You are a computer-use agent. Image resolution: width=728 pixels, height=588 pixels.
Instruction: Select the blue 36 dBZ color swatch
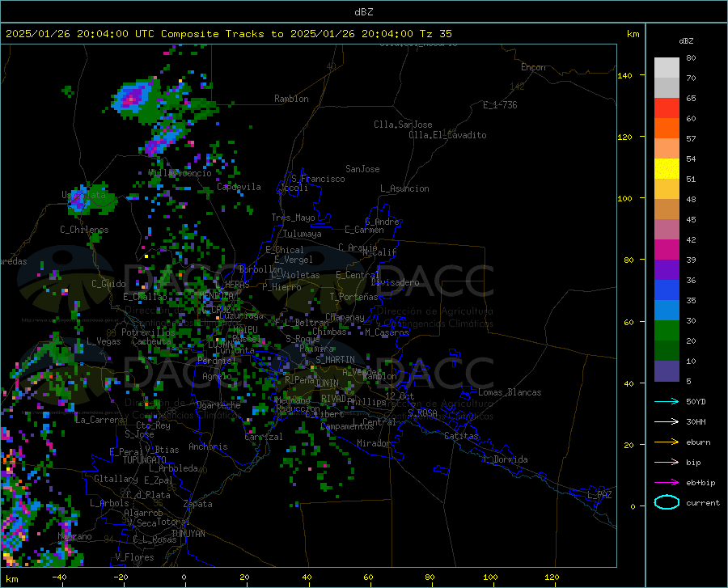click(x=667, y=290)
